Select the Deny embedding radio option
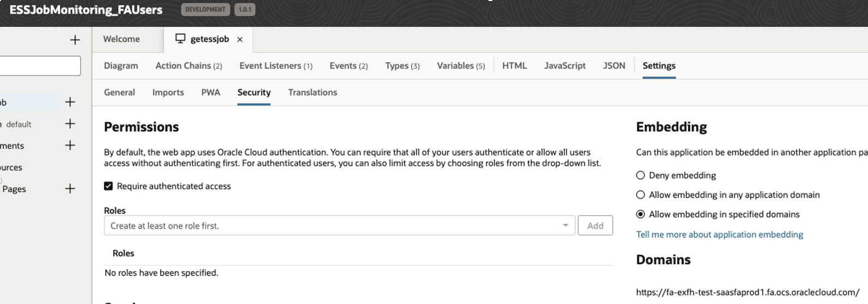Screen dimensions: 868x304 [641, 175]
